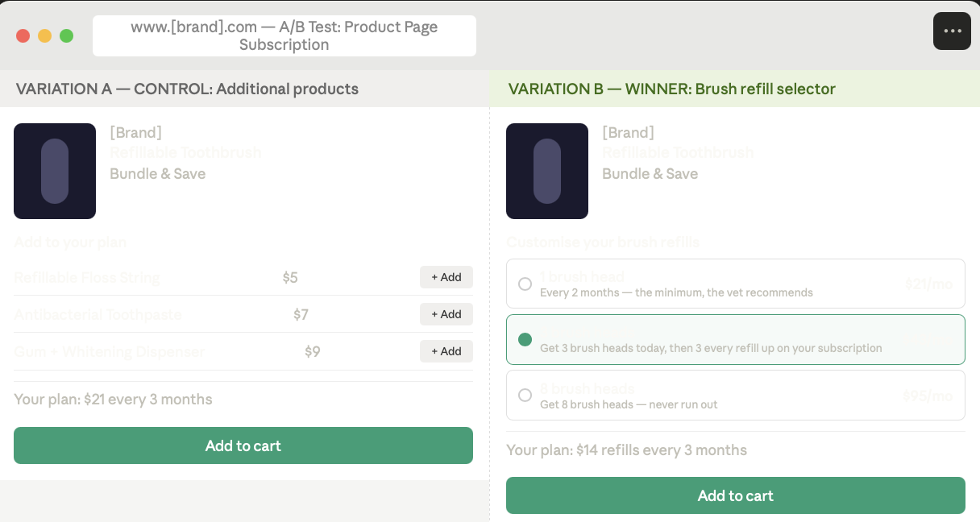Click "Your plan: $21 every 3 months" text
980x522 pixels.
[113, 399]
